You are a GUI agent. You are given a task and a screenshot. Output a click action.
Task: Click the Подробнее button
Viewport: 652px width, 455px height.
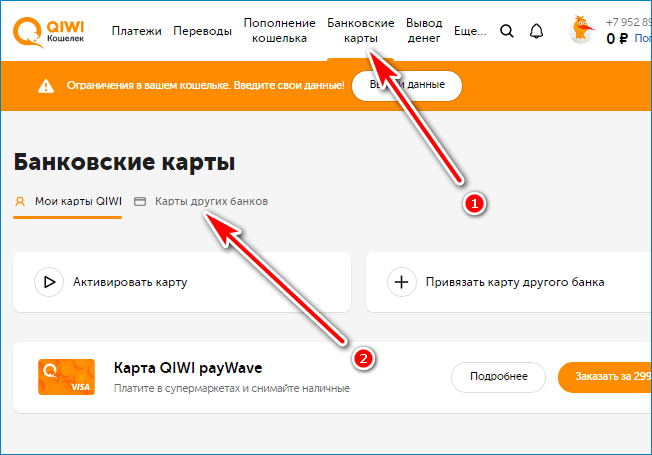pos(499,377)
